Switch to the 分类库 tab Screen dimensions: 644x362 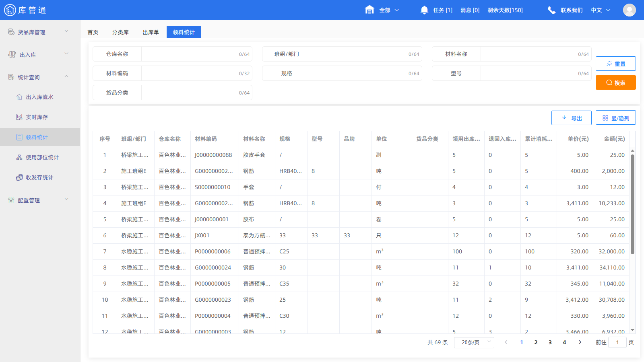pos(120,32)
